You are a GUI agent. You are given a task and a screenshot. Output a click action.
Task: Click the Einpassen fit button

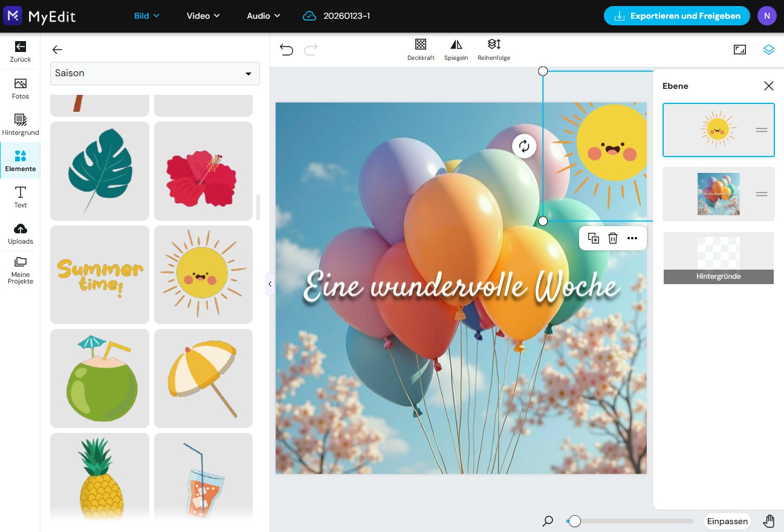[728, 521]
